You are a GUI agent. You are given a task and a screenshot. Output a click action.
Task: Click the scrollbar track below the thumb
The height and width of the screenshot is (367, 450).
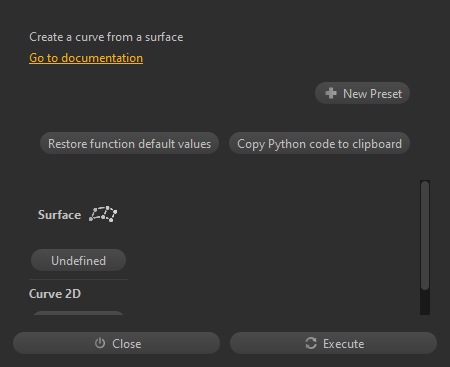pos(425,302)
